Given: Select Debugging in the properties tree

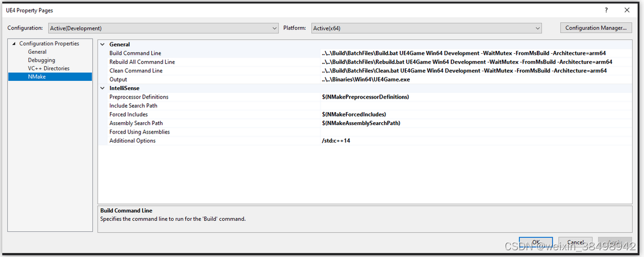Looking at the screenshot, I should click(x=41, y=60).
